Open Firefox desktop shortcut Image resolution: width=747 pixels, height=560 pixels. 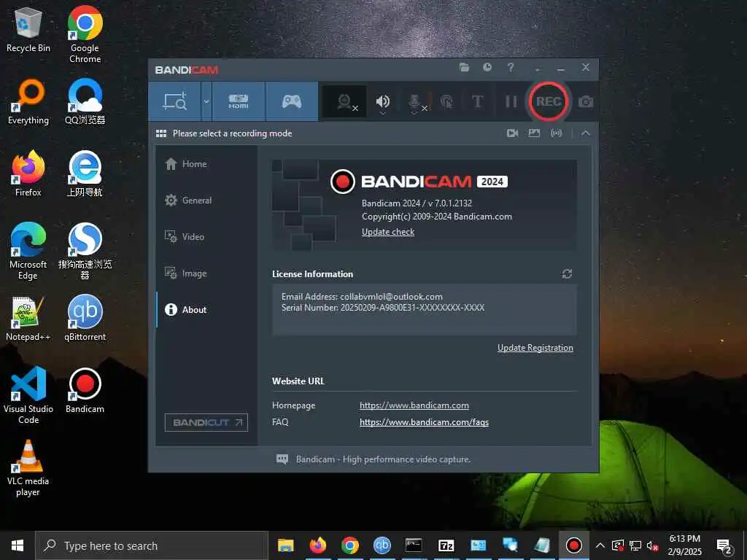(x=28, y=174)
